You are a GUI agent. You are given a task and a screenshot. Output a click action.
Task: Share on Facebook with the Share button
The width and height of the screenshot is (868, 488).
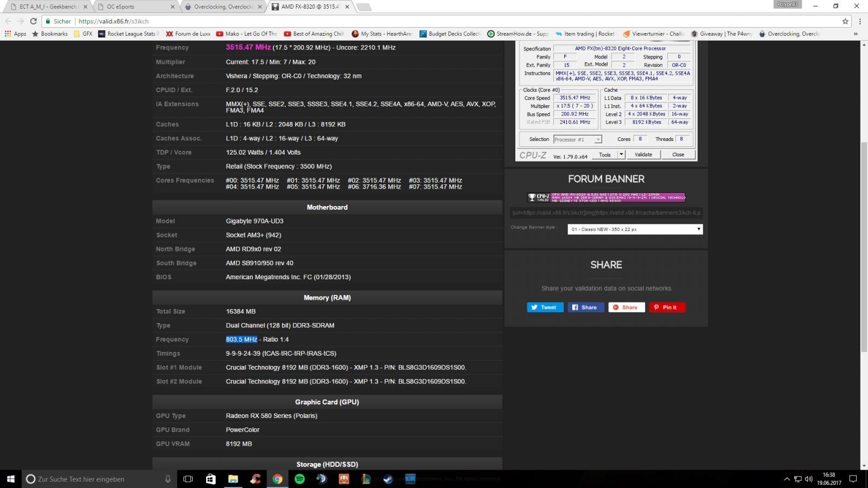pyautogui.click(x=586, y=307)
